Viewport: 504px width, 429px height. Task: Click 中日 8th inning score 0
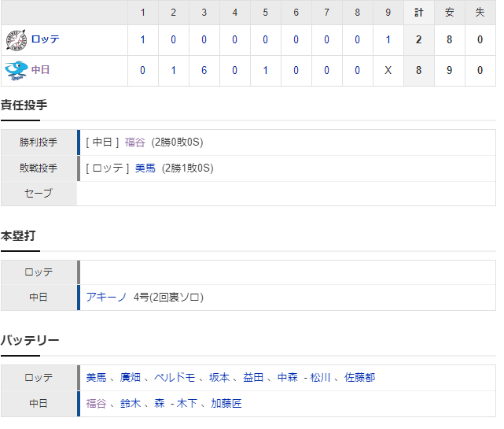358,71
